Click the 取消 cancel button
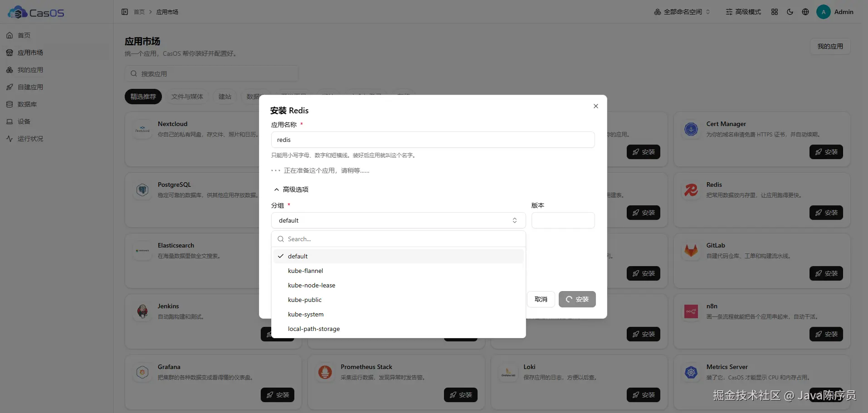The width and height of the screenshot is (868, 413). [541, 299]
